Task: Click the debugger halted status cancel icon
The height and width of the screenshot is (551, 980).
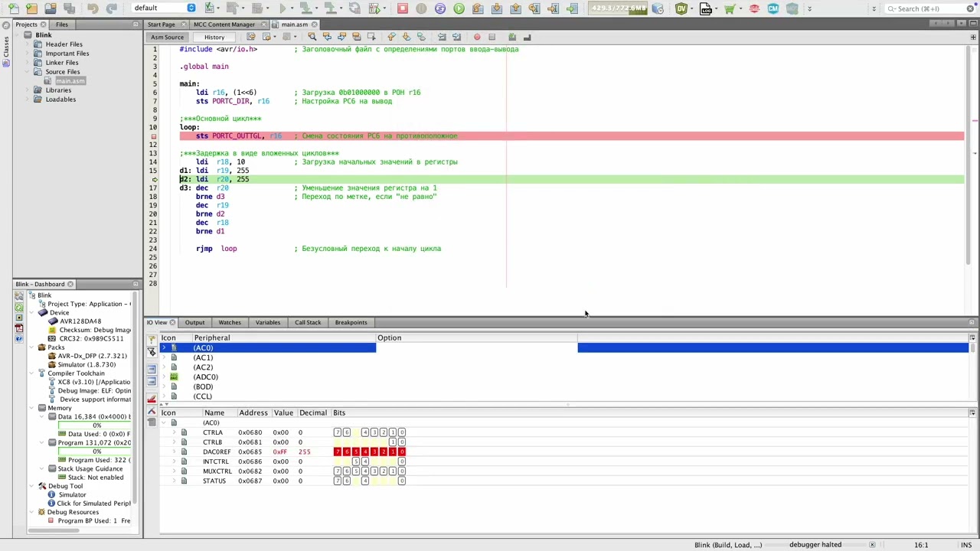Action: (872, 545)
